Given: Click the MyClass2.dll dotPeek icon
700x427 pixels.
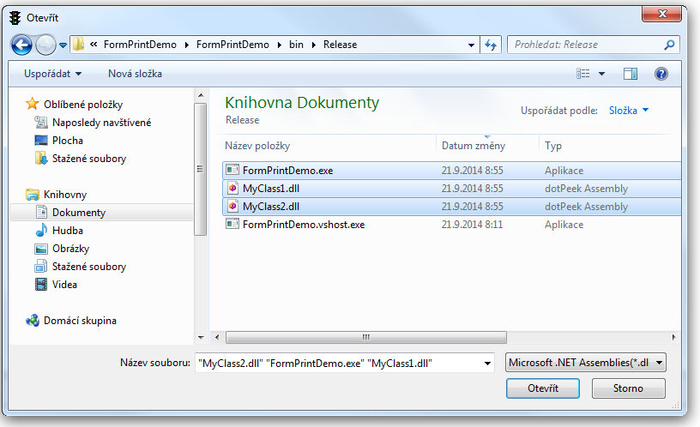Looking at the screenshot, I should click(232, 206).
